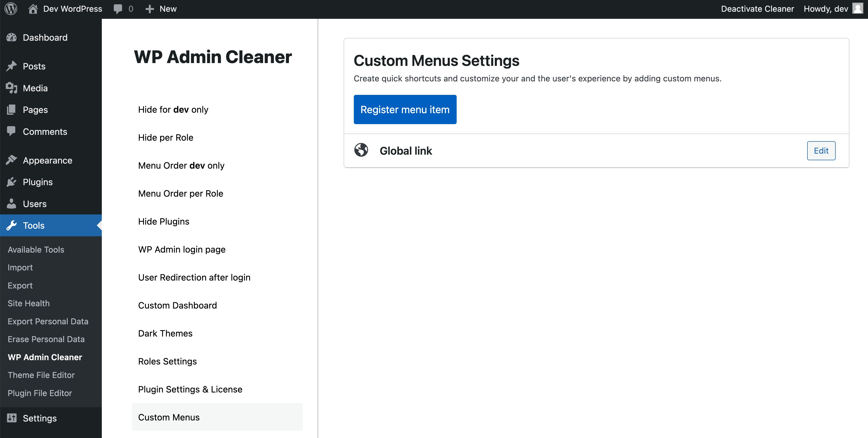This screenshot has width=868, height=438.
Task: Click the WP Admin Cleaner heading
Action: click(213, 56)
